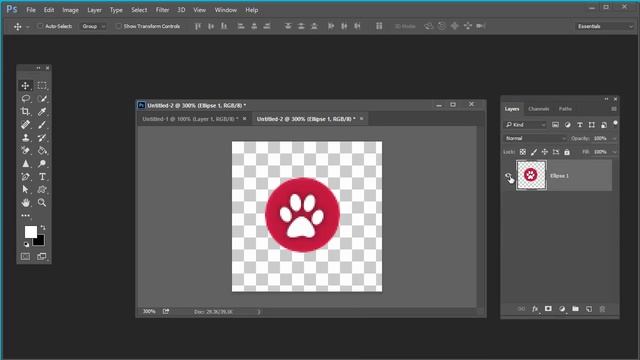
Task: Add a layer mask from Layers panel
Action: (548, 309)
